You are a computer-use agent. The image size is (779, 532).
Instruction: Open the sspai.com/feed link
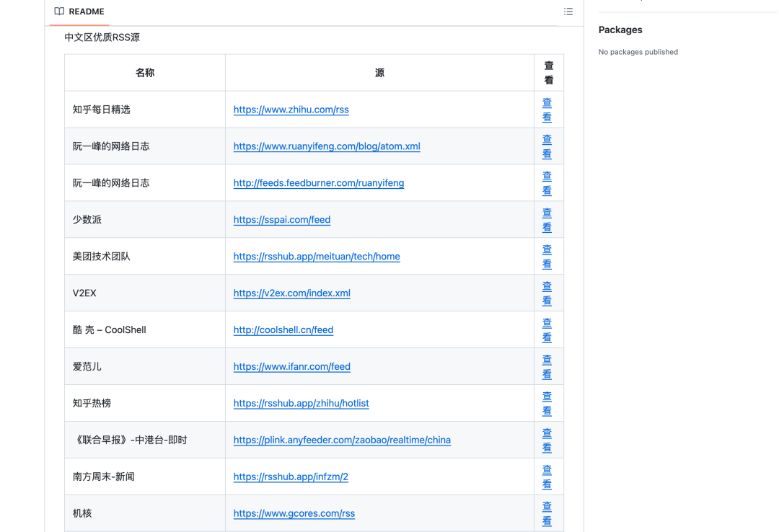(x=282, y=220)
